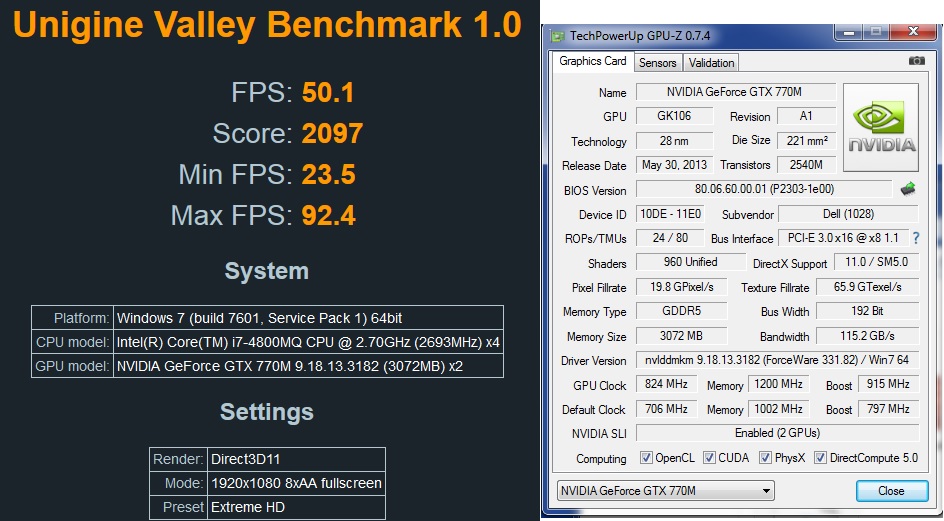Click the GPU field showing GK106
Viewport: 944px width, 521px height.
pos(674,116)
